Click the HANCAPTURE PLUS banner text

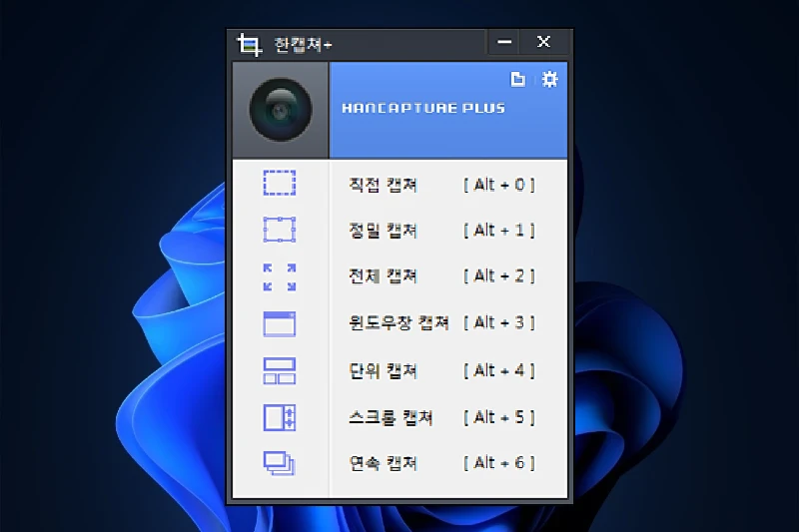pyautogui.click(x=423, y=108)
